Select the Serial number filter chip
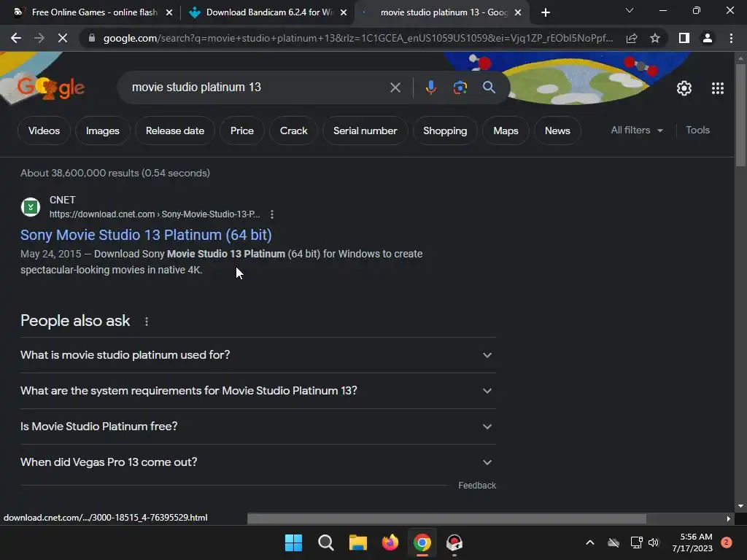Image resolution: width=747 pixels, height=560 pixels. (365, 131)
